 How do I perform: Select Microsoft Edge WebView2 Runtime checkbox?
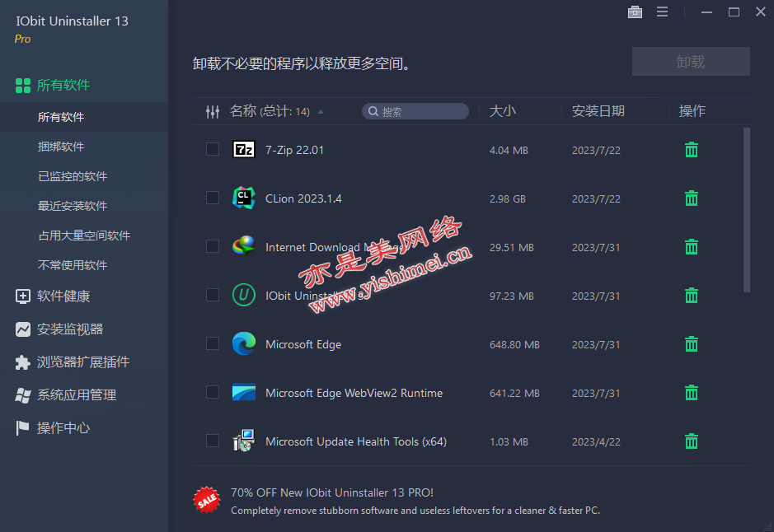tap(213, 392)
